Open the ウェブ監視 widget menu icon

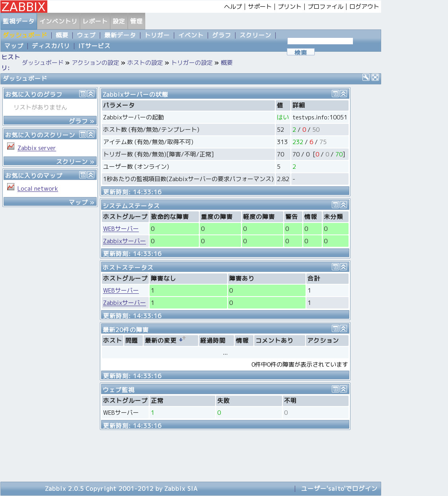point(335,389)
